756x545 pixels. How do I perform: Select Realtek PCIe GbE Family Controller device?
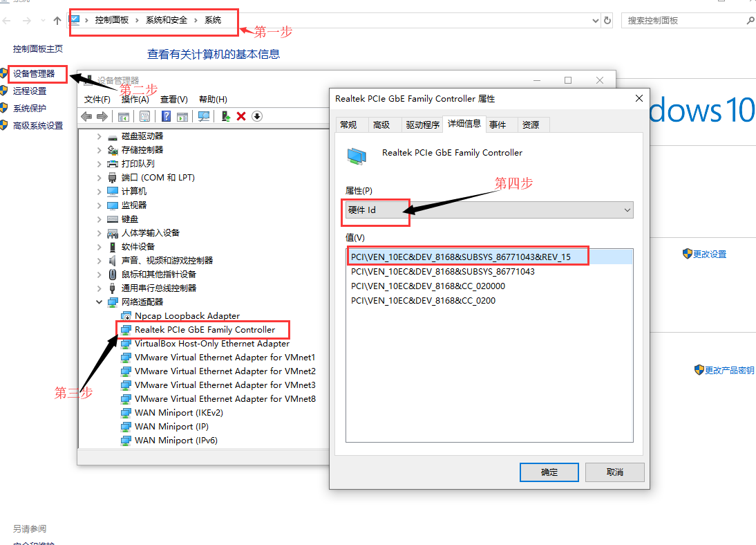205,330
